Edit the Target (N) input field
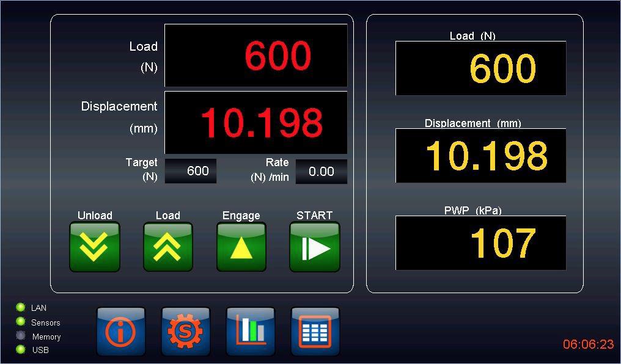This screenshot has height=364, width=621. pyautogui.click(x=191, y=171)
